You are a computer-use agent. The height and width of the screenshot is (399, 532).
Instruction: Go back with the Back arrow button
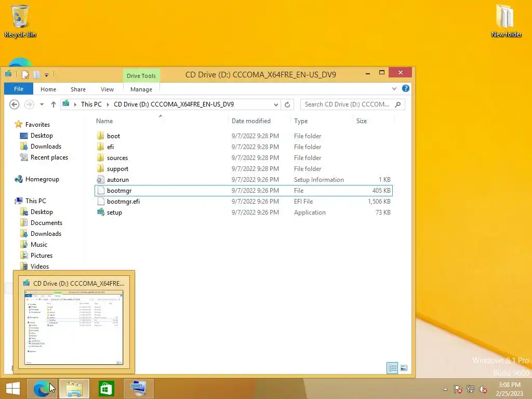pyautogui.click(x=14, y=104)
